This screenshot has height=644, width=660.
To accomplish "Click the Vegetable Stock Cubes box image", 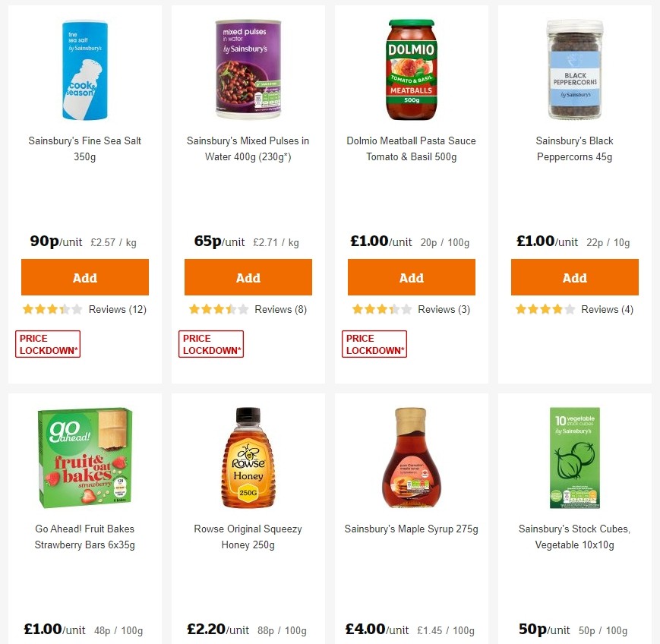I will coord(574,456).
